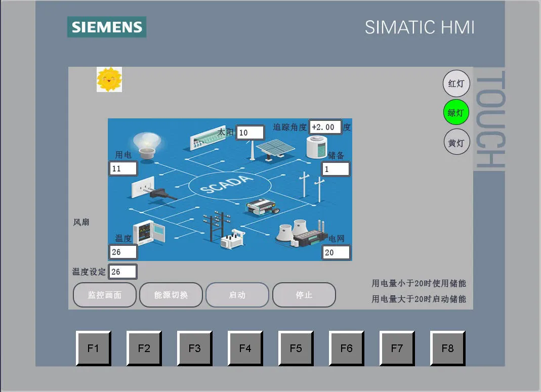Click the F6 function key

point(346,348)
